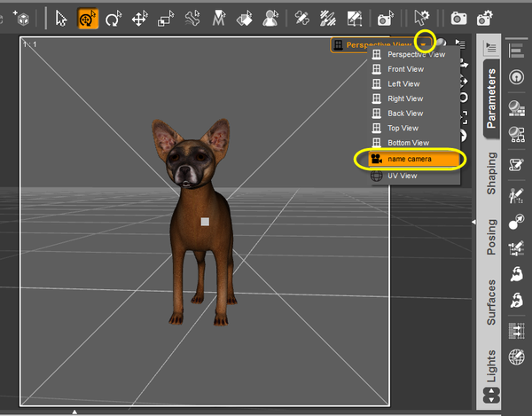532x416 pixels.
Task: Click the sliders with pencil icon
Action: tap(516, 248)
